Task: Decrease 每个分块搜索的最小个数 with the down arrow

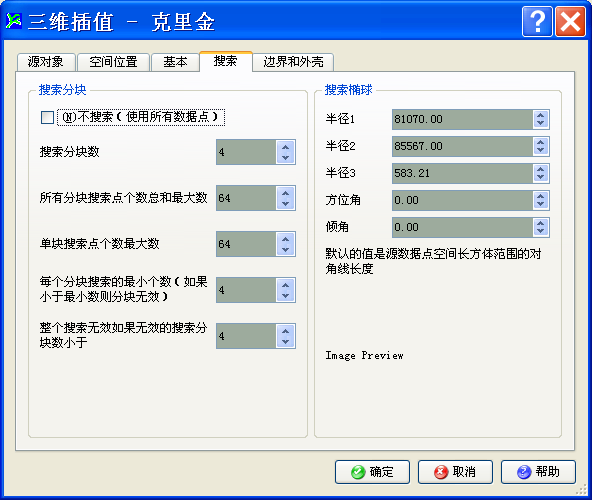Action: tap(285, 296)
